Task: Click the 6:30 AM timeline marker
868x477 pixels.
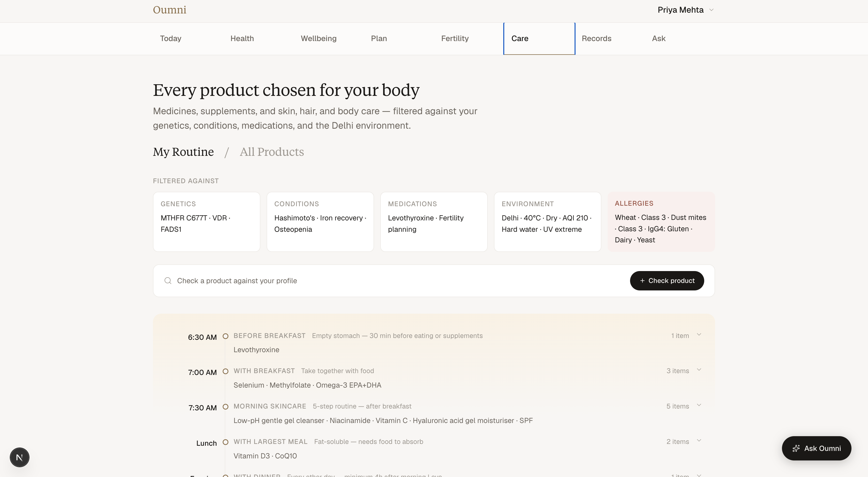Action: 226,336
